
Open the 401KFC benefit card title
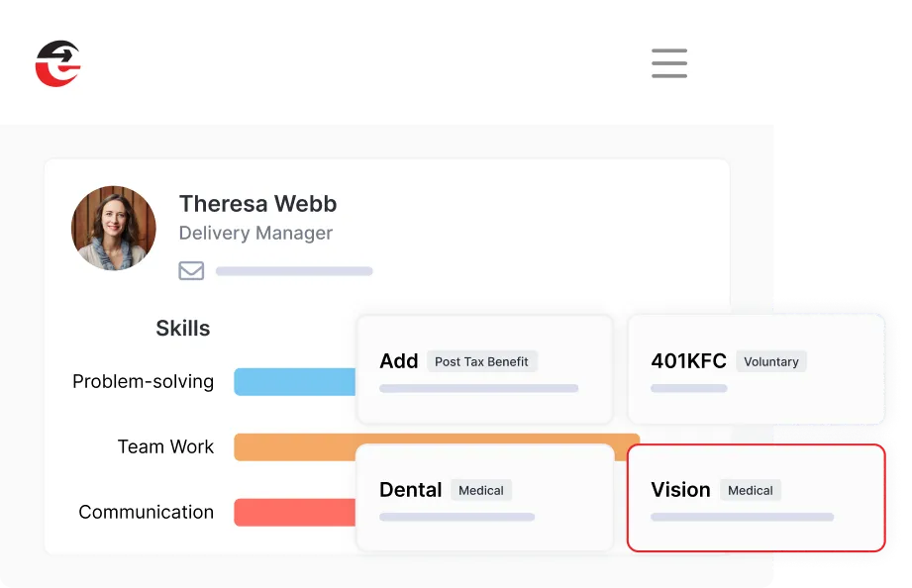coord(688,361)
